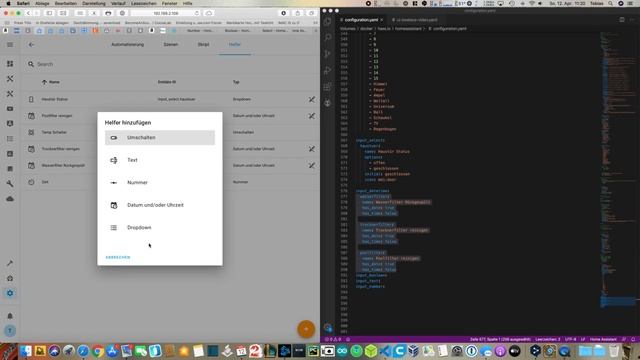Open Automatisierung tab in Home Assistant
Image resolution: width=640 pixels, height=360 pixels.
tap(127, 44)
